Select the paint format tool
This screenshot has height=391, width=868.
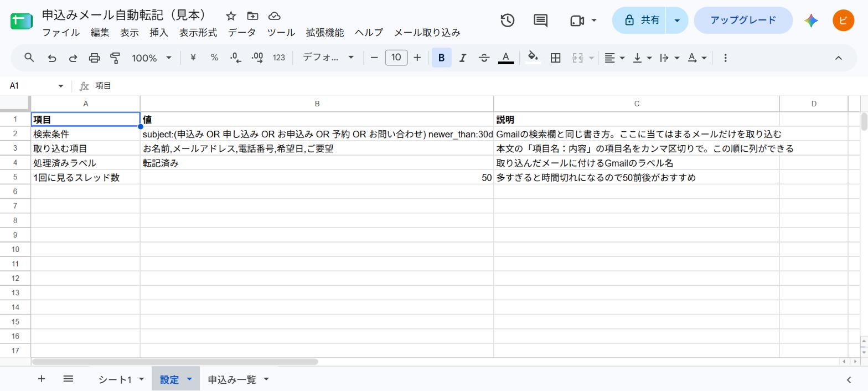click(x=115, y=58)
